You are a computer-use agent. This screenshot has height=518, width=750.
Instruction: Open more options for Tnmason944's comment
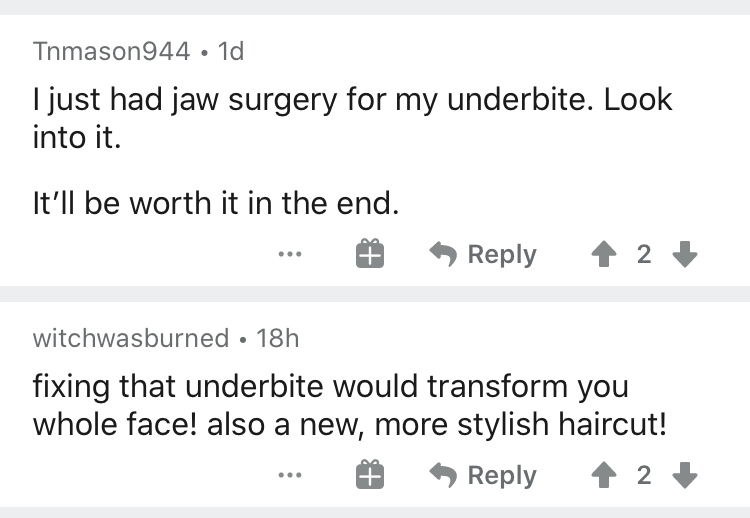coord(290,255)
